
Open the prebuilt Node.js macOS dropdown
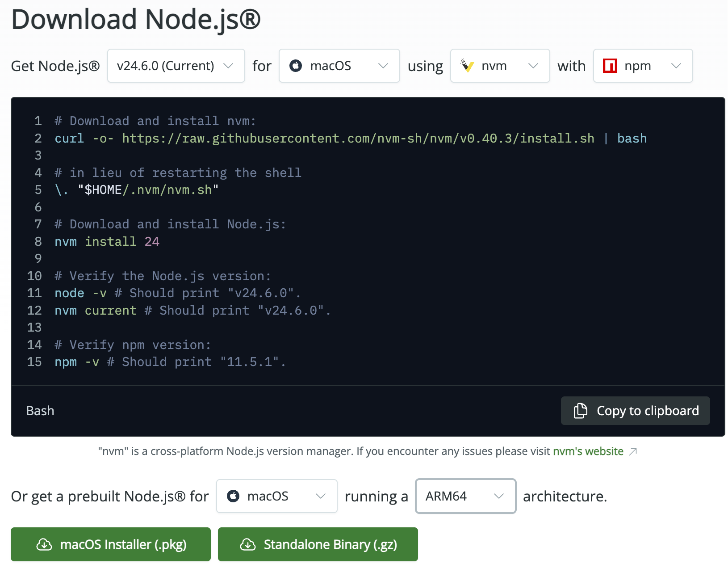point(276,496)
